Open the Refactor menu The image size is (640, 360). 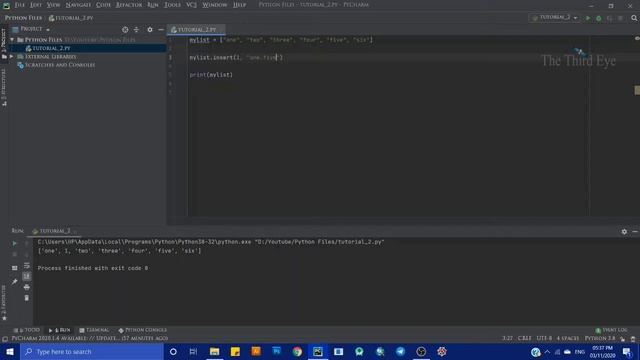pyautogui.click(x=129, y=5)
